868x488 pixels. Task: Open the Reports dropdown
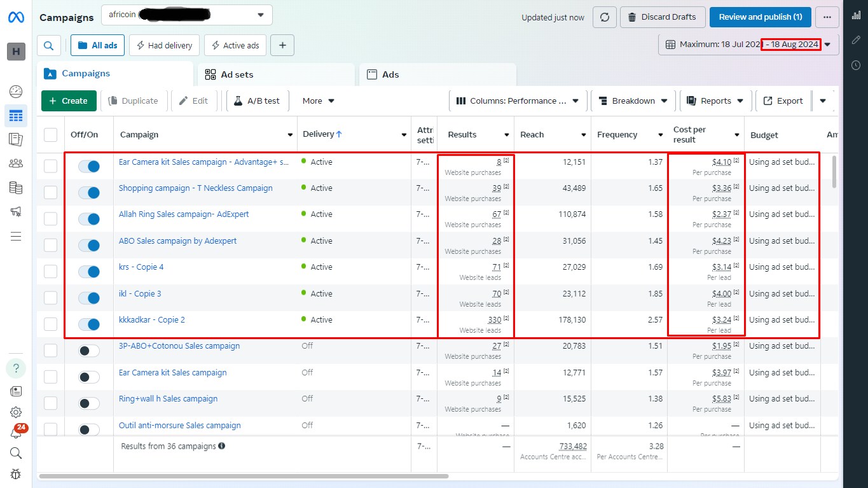point(715,101)
